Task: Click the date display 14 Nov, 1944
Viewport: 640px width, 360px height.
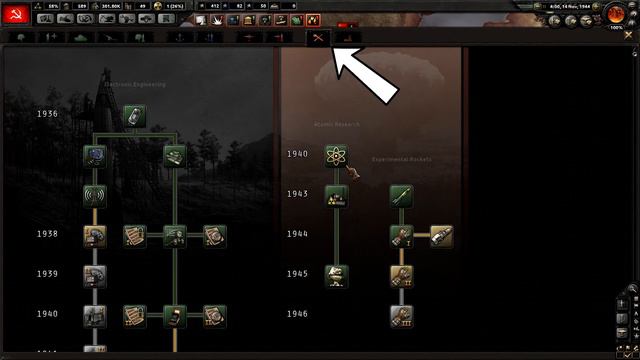Action: pyautogui.click(x=569, y=7)
